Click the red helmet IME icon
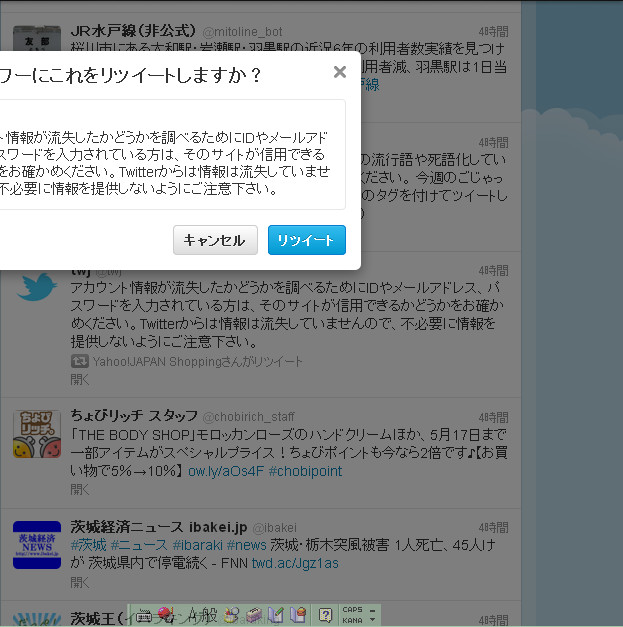 (165, 614)
